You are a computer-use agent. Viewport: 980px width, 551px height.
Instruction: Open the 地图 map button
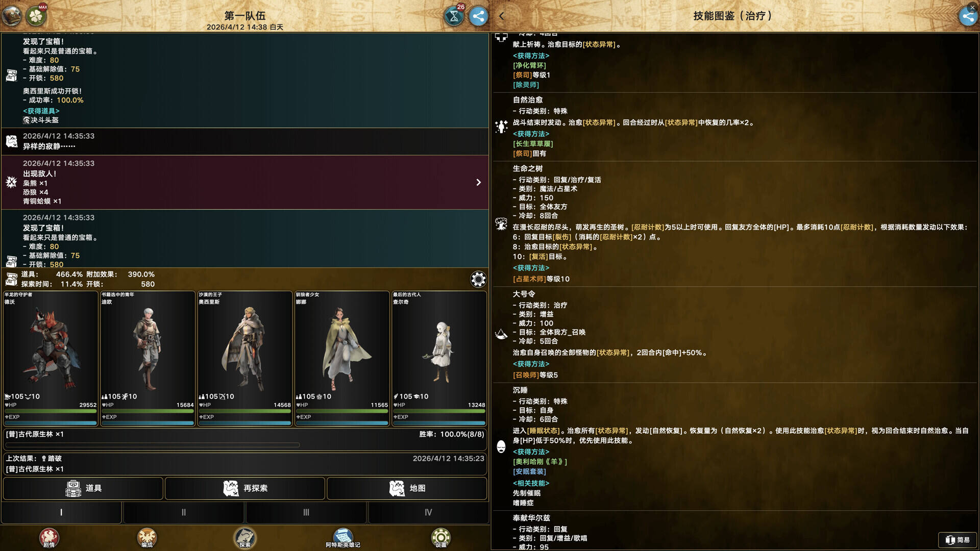407,488
